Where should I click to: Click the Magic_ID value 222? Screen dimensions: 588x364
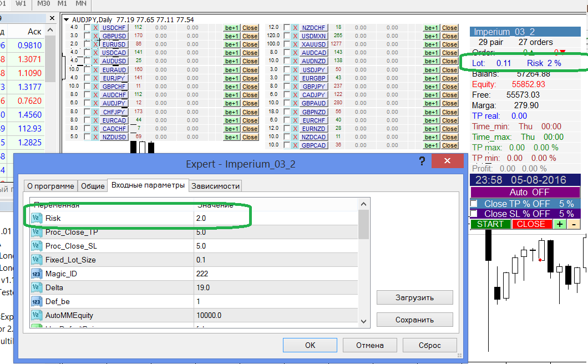[x=276, y=274]
